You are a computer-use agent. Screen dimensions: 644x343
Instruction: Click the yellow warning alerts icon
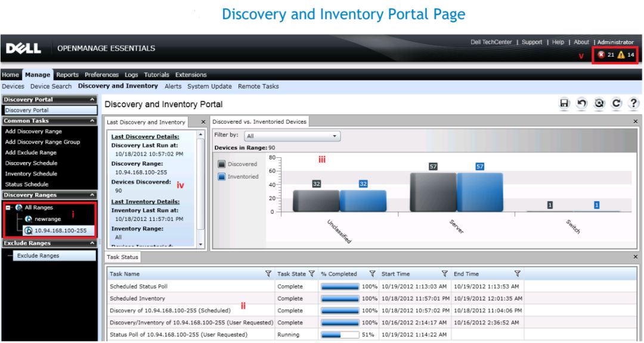point(621,55)
